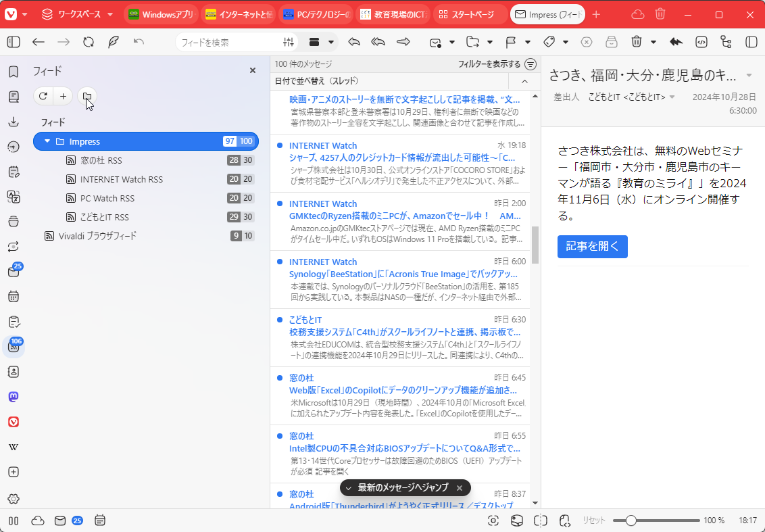Switch to the スタートページ tab
Screen dimensions: 765x532
click(470, 14)
